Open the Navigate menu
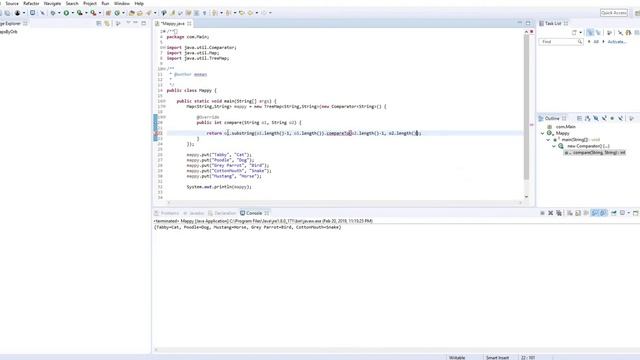The image size is (640, 360). 52,3
